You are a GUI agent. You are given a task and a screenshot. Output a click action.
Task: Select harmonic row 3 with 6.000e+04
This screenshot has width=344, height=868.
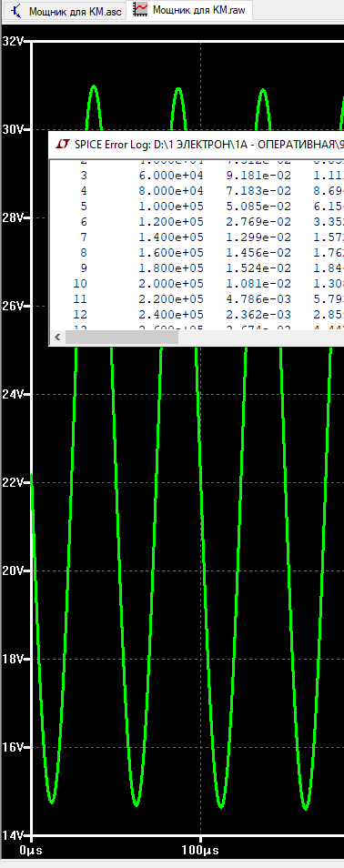click(197, 176)
